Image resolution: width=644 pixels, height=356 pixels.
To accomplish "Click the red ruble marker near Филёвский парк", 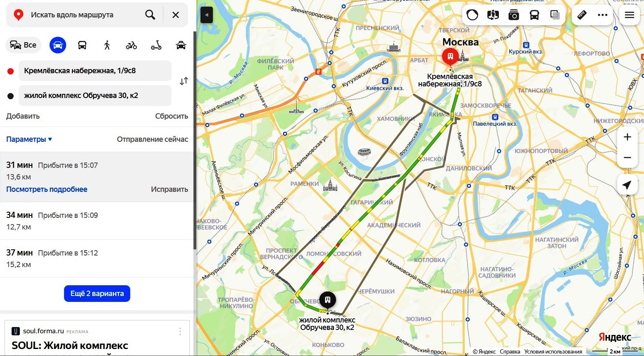I will tap(318, 72).
